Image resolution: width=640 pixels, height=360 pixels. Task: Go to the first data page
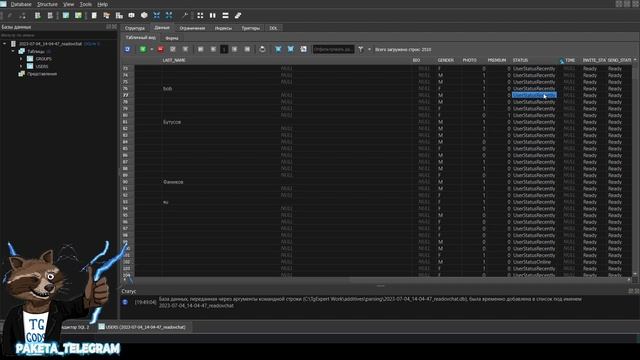200,49
